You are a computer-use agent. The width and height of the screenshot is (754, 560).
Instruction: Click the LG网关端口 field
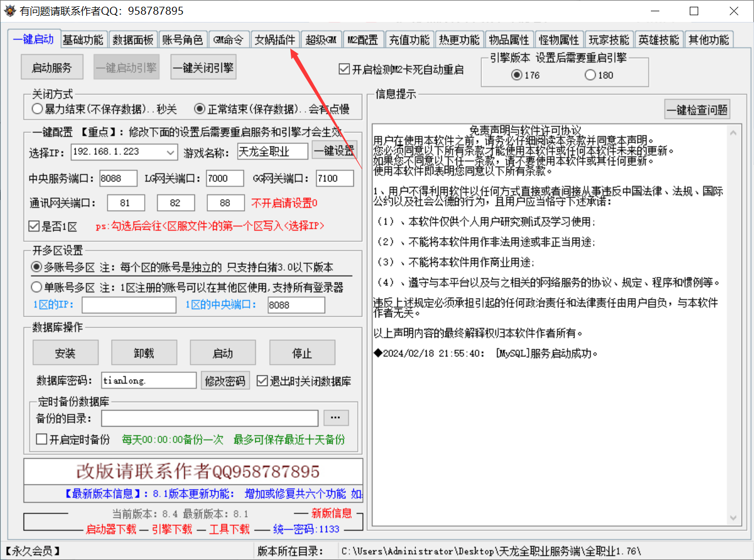click(225, 179)
